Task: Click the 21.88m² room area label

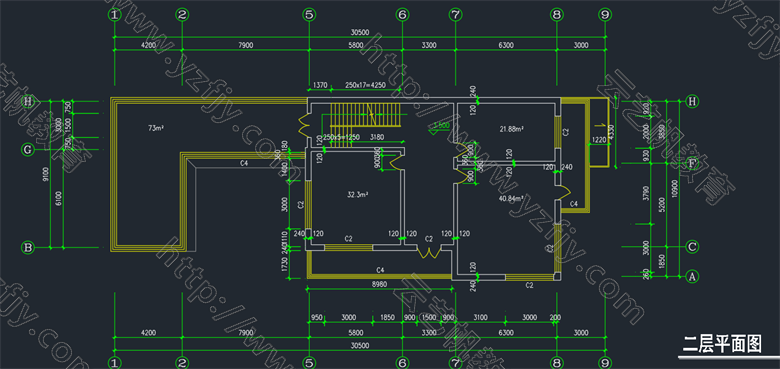Action: [511, 129]
